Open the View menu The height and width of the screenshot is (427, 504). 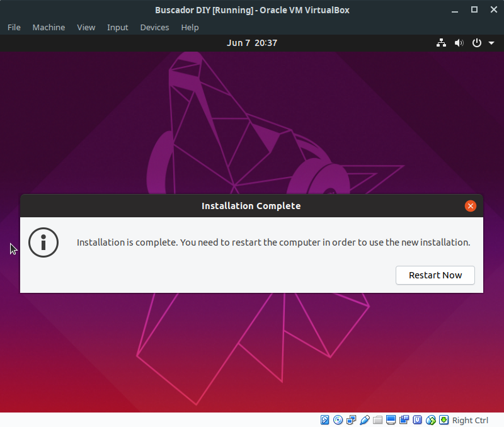[86, 28]
